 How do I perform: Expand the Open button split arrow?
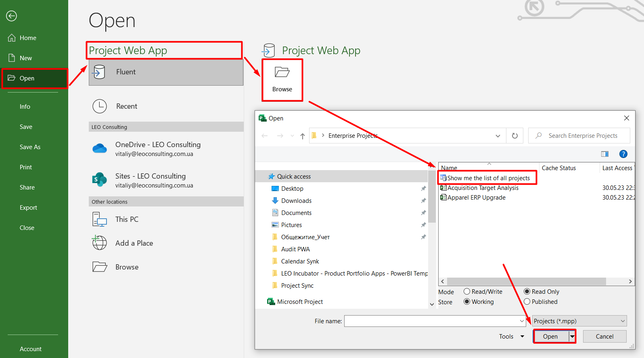(572, 337)
